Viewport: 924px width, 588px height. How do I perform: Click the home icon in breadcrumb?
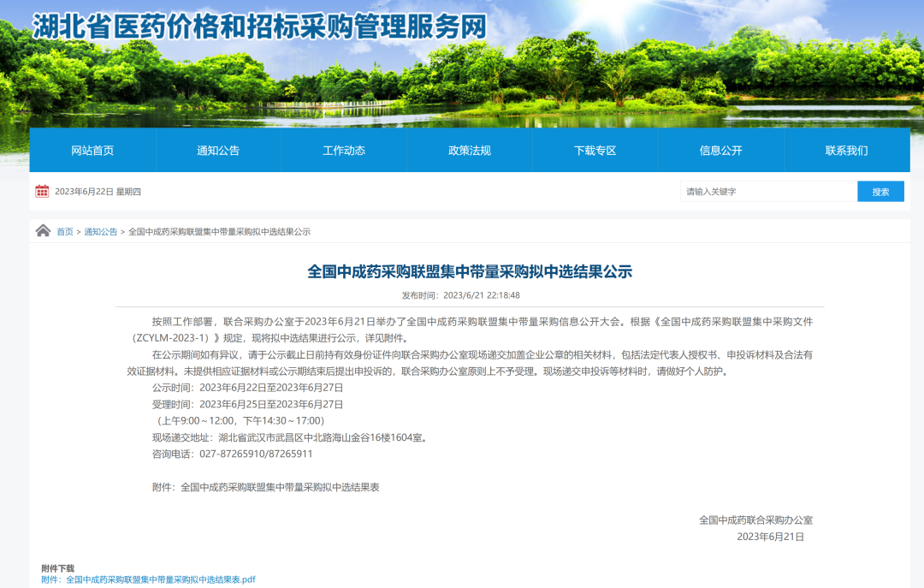[x=43, y=230]
